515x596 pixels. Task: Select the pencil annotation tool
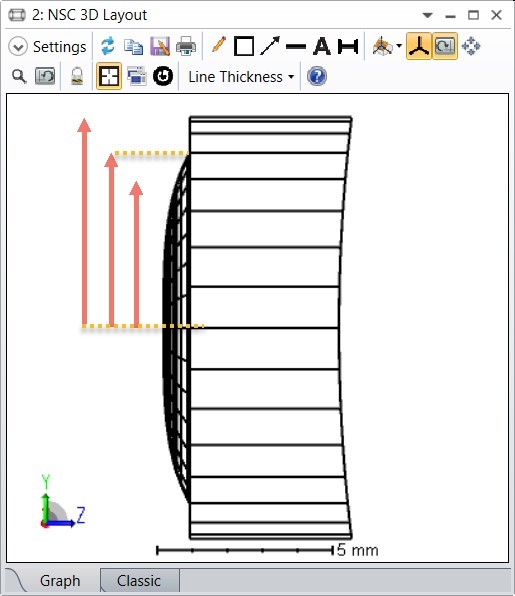pyautogui.click(x=219, y=46)
